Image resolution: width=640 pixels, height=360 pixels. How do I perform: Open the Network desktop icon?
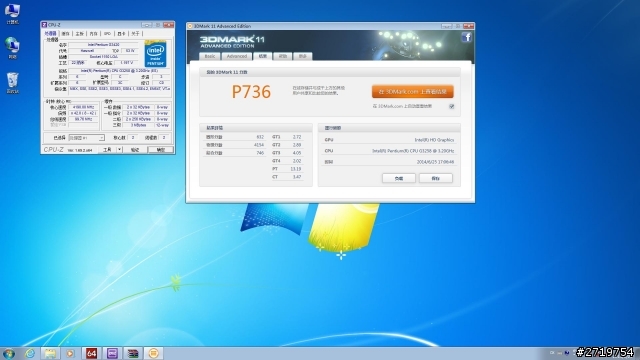coord(12,48)
